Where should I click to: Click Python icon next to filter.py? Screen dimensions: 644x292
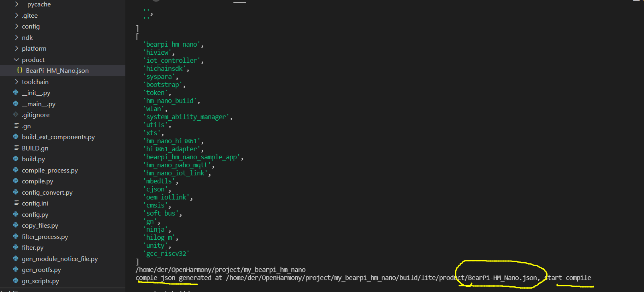point(16,247)
